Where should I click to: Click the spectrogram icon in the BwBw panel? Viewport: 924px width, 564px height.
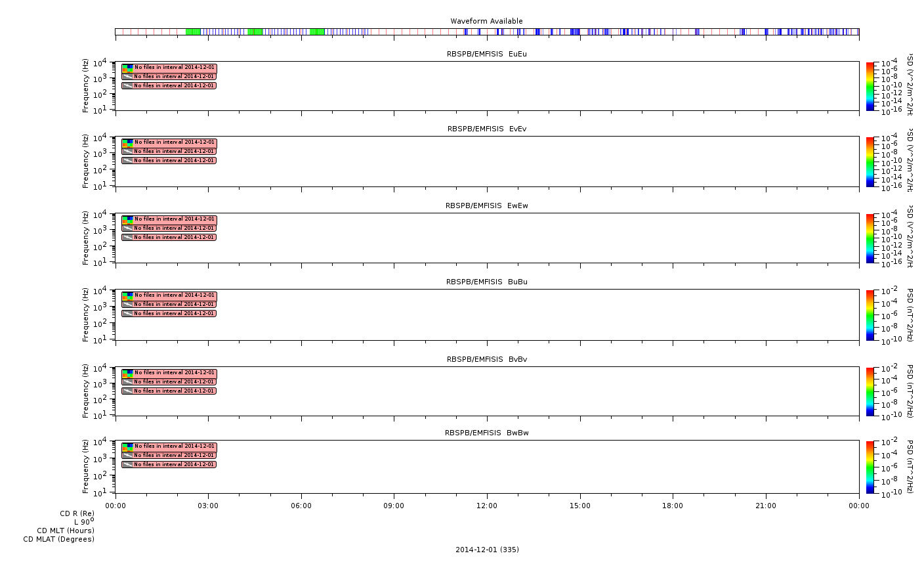pyautogui.click(x=127, y=446)
